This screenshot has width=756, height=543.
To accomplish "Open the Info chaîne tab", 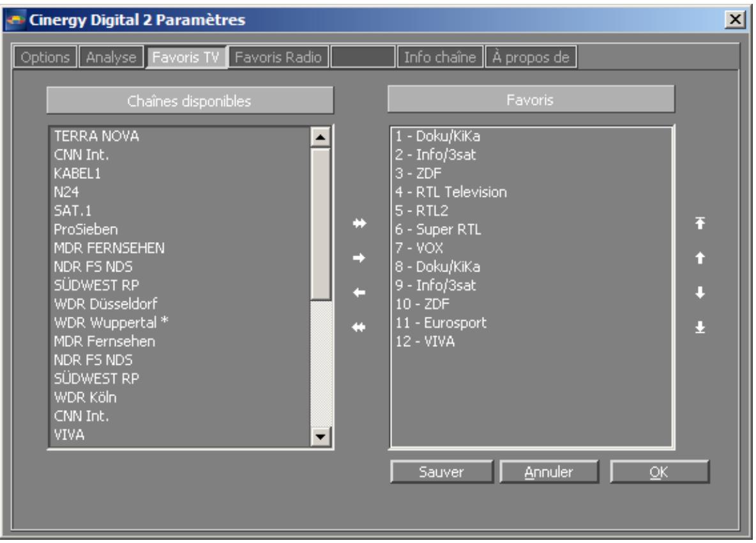I will pyautogui.click(x=440, y=57).
